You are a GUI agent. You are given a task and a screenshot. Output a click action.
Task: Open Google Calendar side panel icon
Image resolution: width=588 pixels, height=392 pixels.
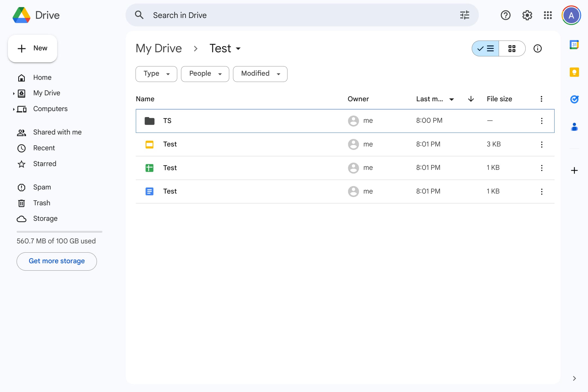(574, 45)
